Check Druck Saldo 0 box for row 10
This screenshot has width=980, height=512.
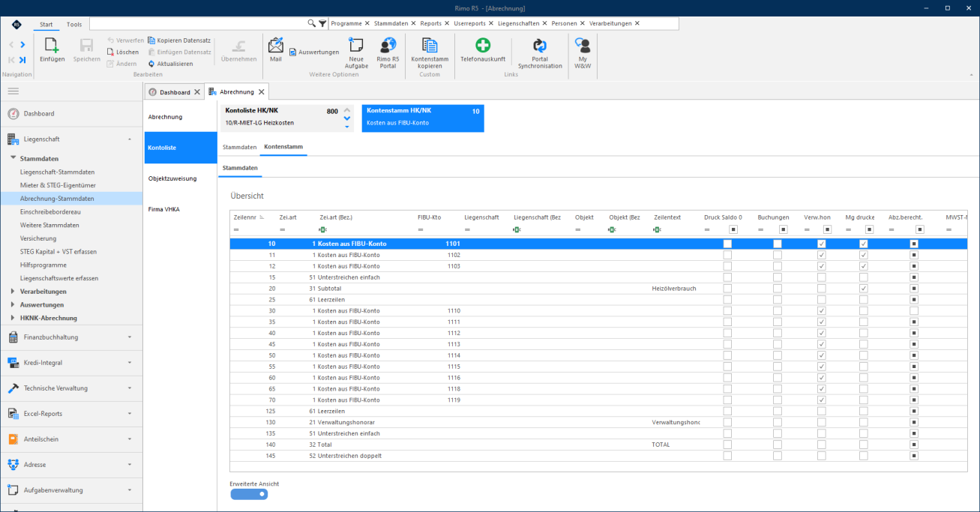727,244
